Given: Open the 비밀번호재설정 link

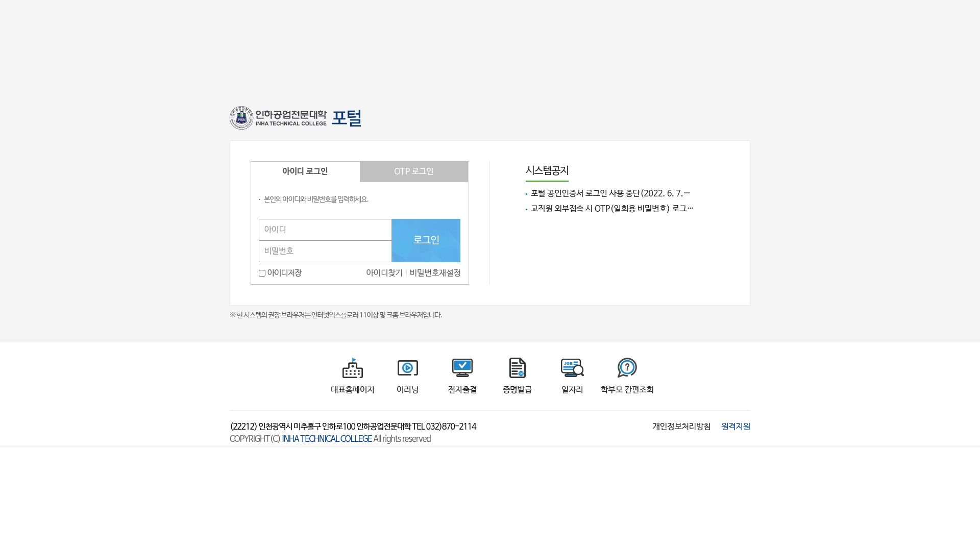Looking at the screenshot, I should click(x=435, y=273).
